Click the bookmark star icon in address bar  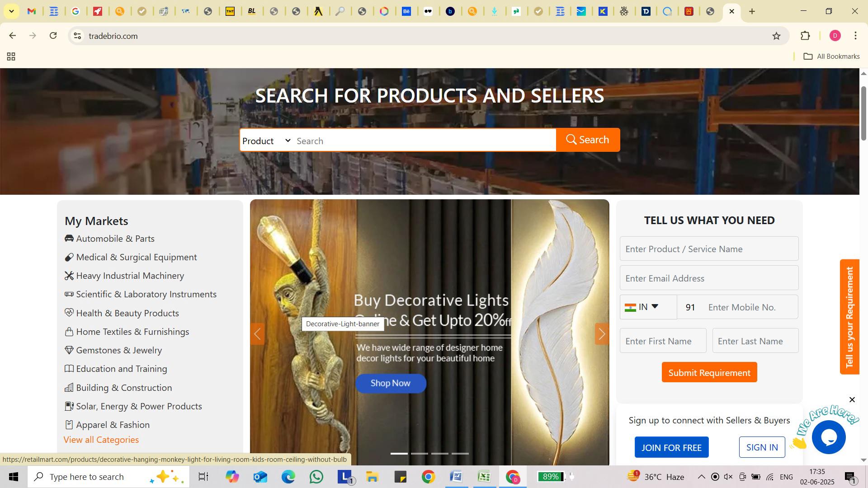point(776,36)
